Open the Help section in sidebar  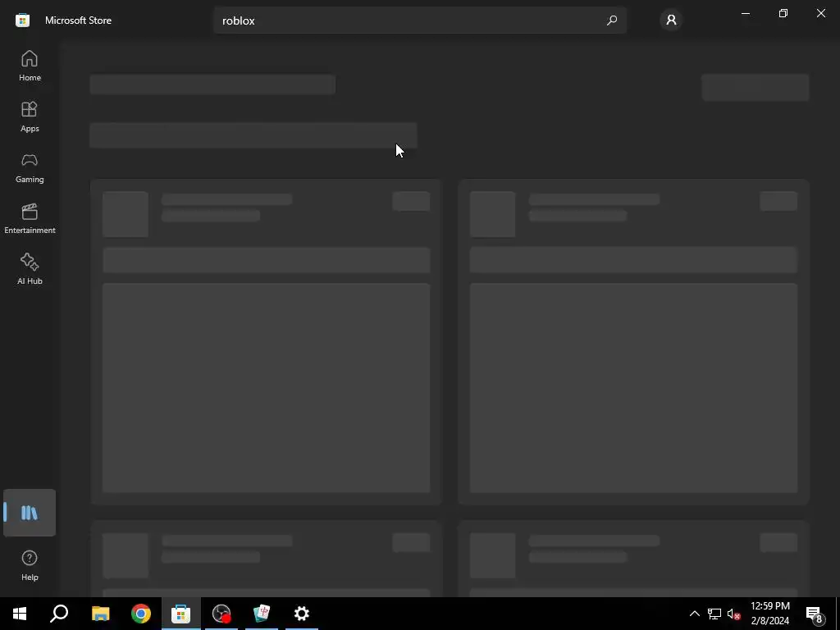coord(30,565)
